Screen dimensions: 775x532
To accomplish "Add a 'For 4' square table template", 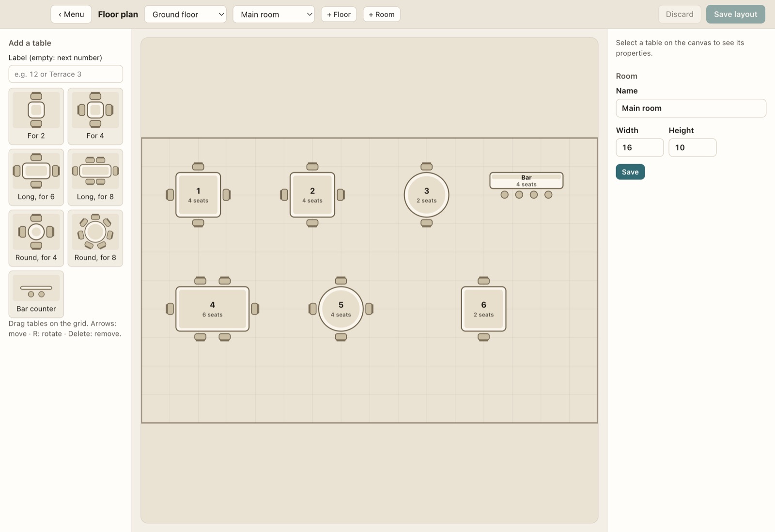I will [x=95, y=116].
